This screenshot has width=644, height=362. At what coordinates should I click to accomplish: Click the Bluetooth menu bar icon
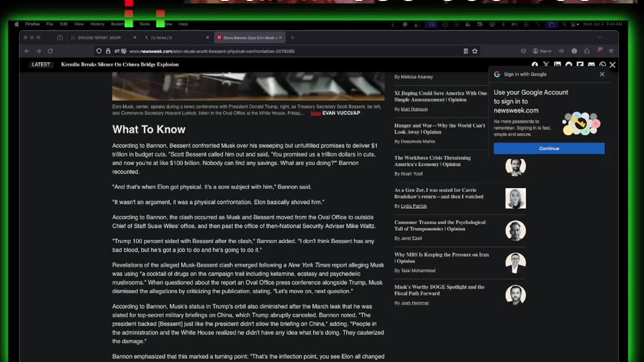point(503,24)
